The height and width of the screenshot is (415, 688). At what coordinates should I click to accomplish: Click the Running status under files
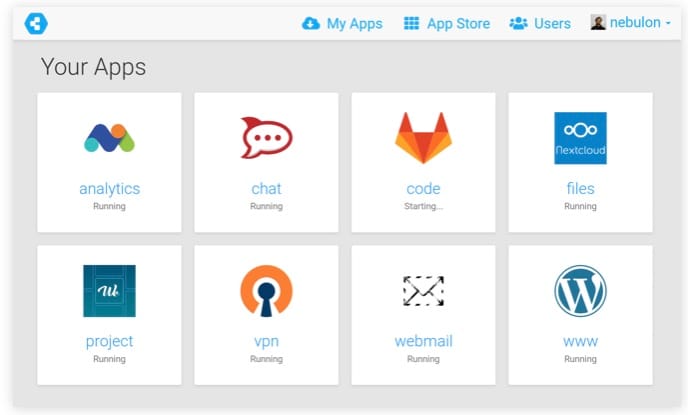(580, 206)
